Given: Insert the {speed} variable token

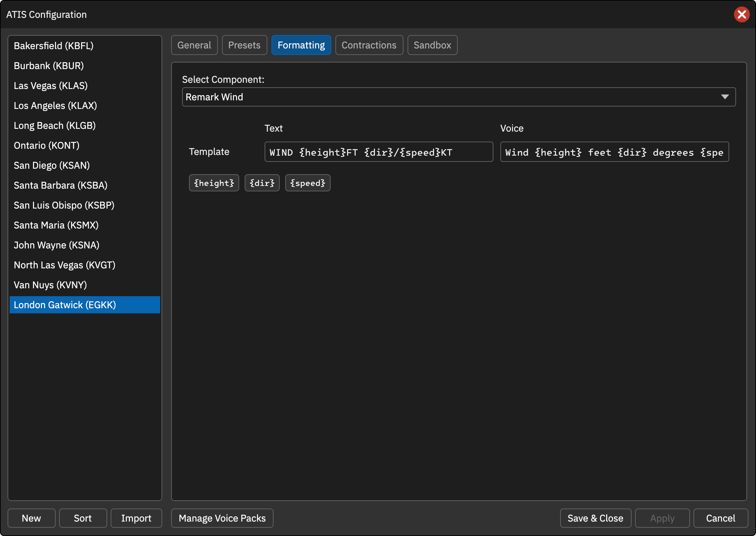Looking at the screenshot, I should 308,183.
